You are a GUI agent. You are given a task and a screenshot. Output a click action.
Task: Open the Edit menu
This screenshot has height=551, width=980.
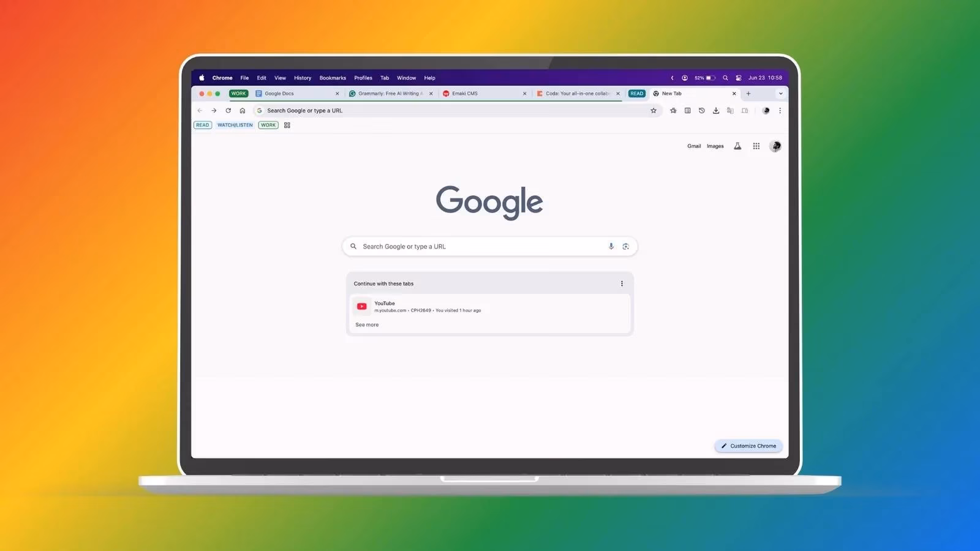coord(262,78)
